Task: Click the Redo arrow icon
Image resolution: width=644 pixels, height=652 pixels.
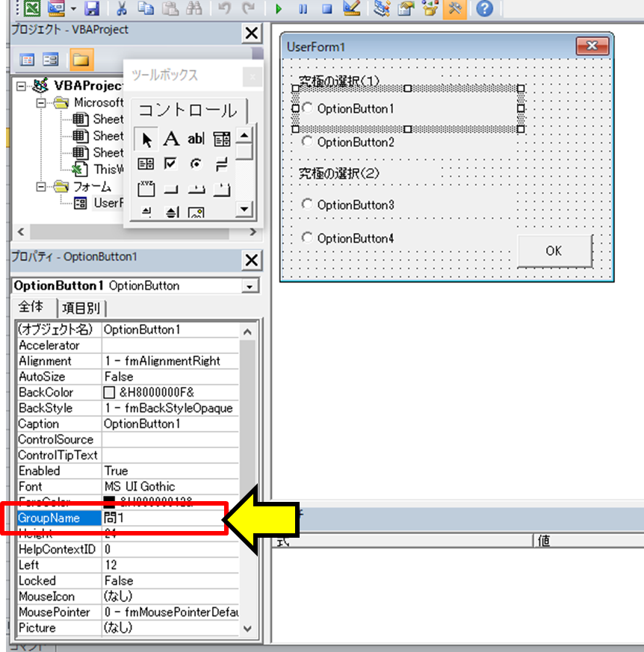Action: pyautogui.click(x=248, y=8)
